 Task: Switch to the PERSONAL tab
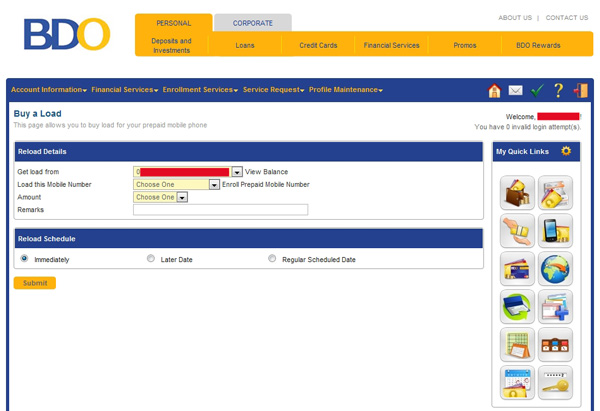[x=174, y=23]
